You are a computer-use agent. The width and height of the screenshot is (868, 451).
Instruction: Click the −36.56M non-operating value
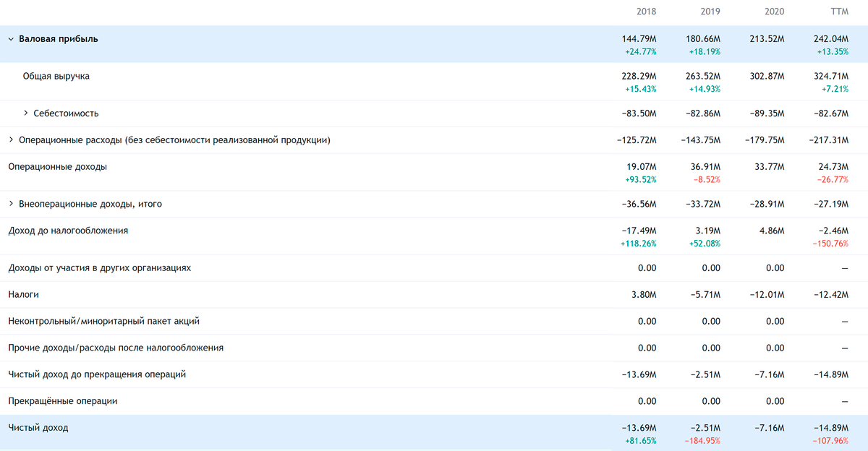click(x=639, y=205)
